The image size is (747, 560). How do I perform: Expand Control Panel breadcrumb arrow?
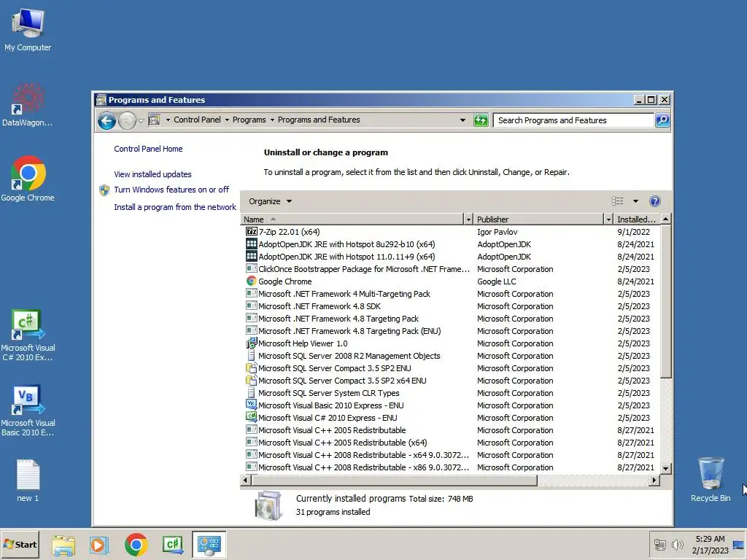coord(227,120)
